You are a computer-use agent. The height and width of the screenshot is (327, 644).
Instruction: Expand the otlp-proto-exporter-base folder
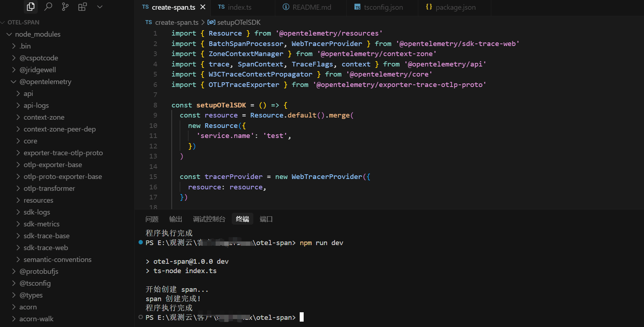pos(18,176)
